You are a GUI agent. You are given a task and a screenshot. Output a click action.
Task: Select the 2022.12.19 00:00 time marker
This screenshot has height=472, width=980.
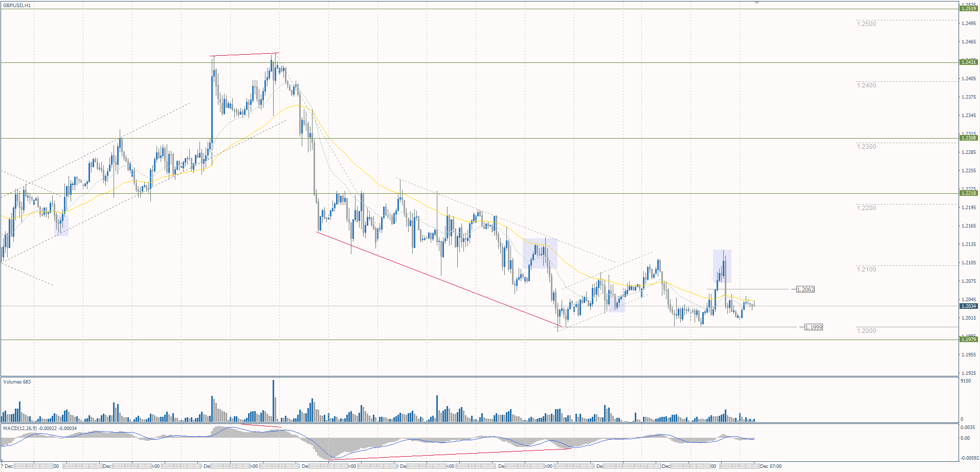[377, 466]
